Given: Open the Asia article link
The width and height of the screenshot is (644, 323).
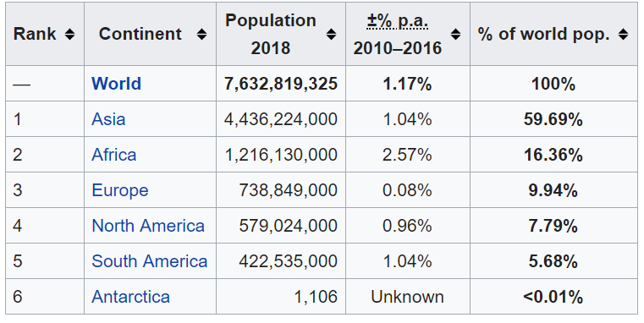Looking at the screenshot, I should coord(108,119).
